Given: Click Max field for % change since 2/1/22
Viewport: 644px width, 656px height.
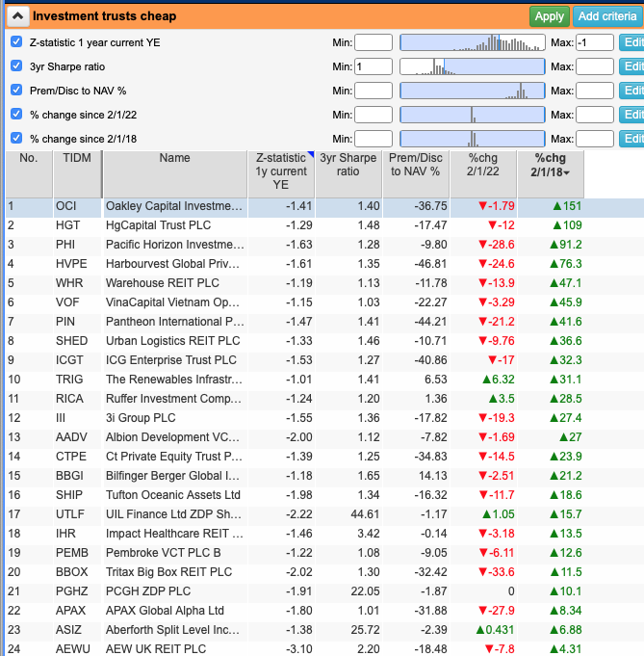Looking at the screenshot, I should pos(595,115).
